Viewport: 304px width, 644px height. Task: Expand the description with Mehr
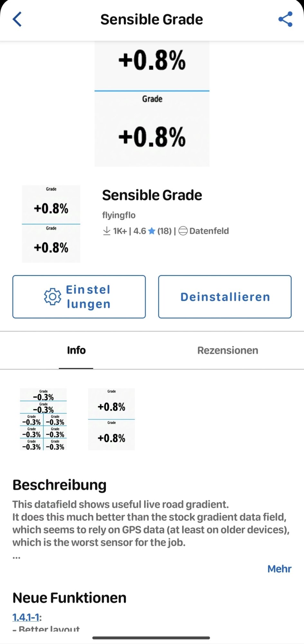pos(279,569)
